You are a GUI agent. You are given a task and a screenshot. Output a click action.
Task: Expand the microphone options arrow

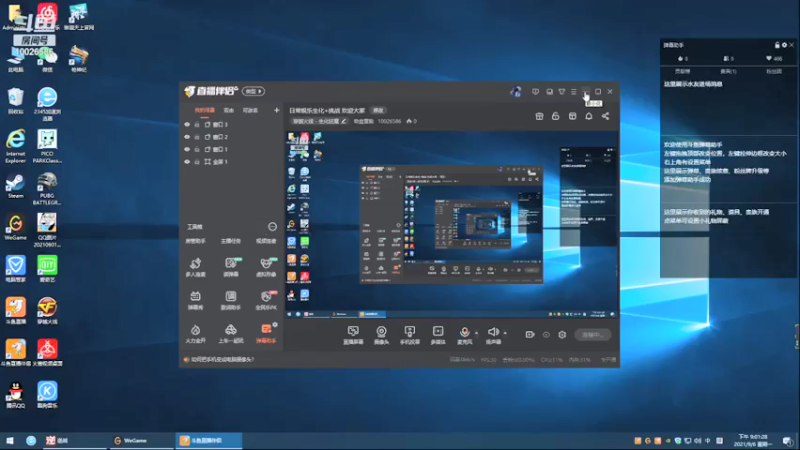click(x=477, y=333)
